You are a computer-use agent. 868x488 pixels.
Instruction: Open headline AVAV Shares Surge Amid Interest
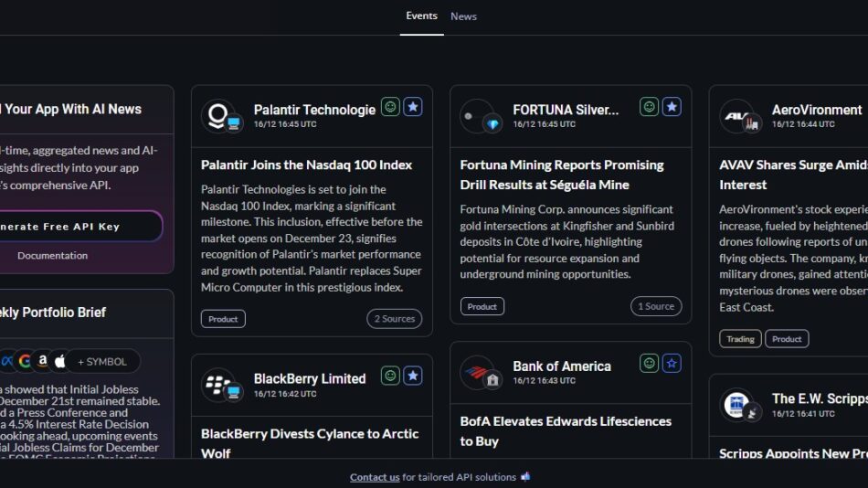793,175
